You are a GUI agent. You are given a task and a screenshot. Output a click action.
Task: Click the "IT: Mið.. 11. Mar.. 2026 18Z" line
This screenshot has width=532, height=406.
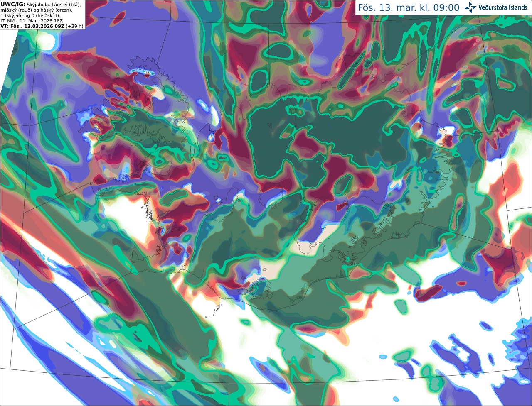(32, 21)
